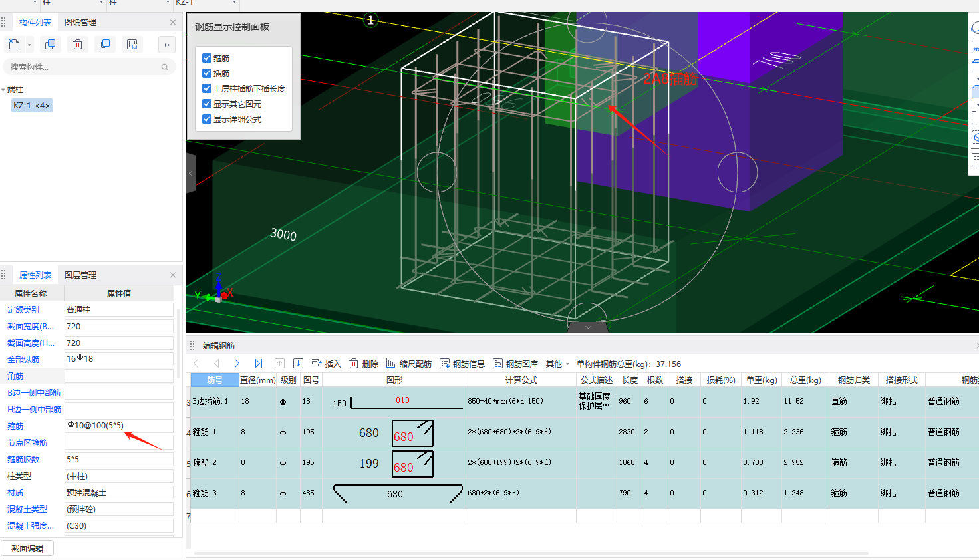979x560 pixels.
Task: Click 材质 property name
Action: tap(15, 493)
